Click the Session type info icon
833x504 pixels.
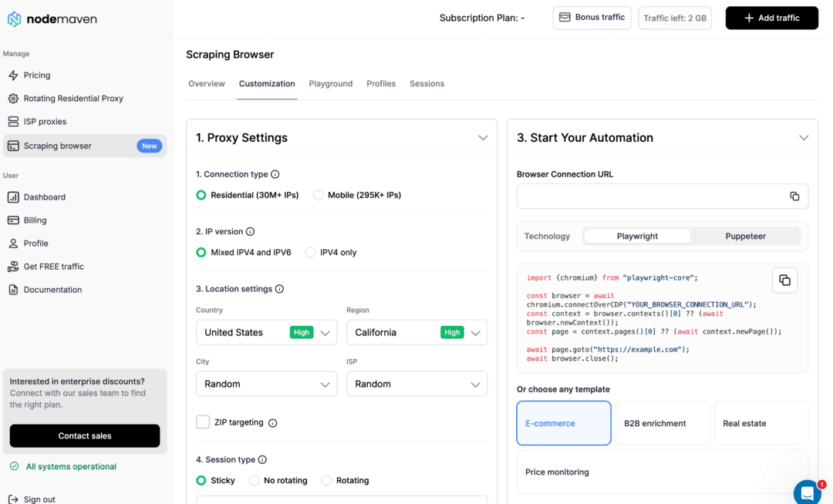point(262,459)
